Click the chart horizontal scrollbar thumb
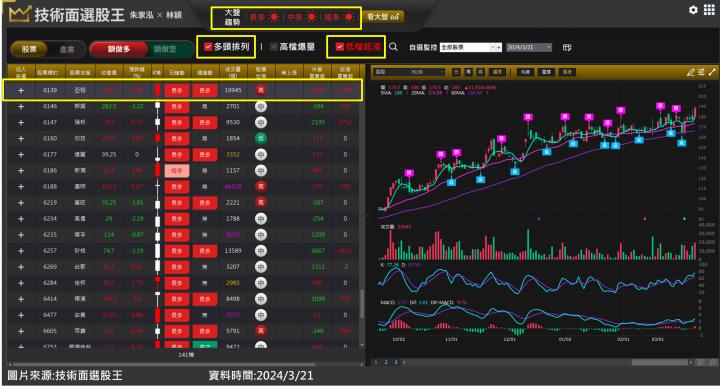Viewport: 720px width, 389px height. (x=661, y=362)
